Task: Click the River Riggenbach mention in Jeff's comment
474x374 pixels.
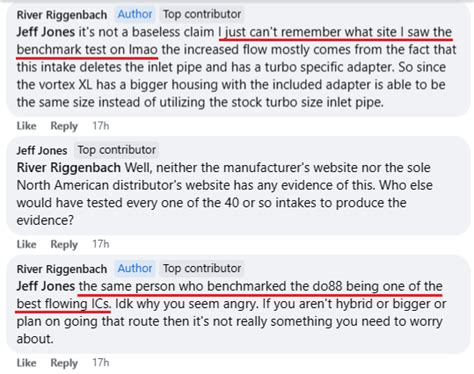Action: (x=69, y=167)
